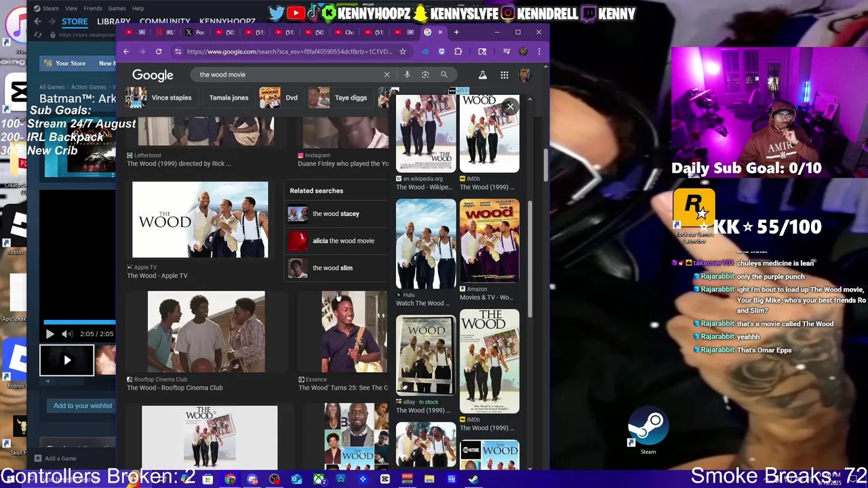Open Chrome media controls icon
This screenshot has height=488, width=868.
click(507, 52)
